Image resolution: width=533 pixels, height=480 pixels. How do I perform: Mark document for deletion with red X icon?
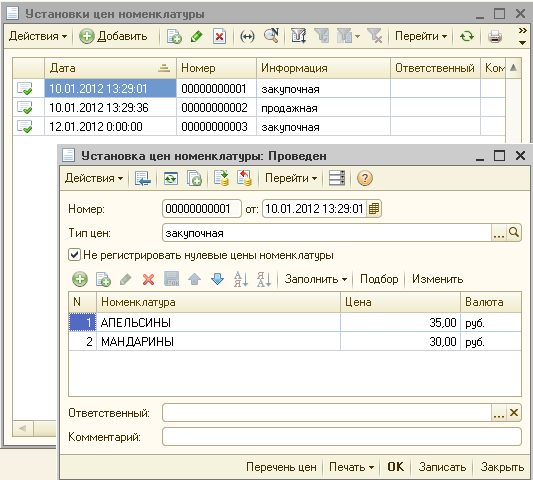click(x=219, y=36)
